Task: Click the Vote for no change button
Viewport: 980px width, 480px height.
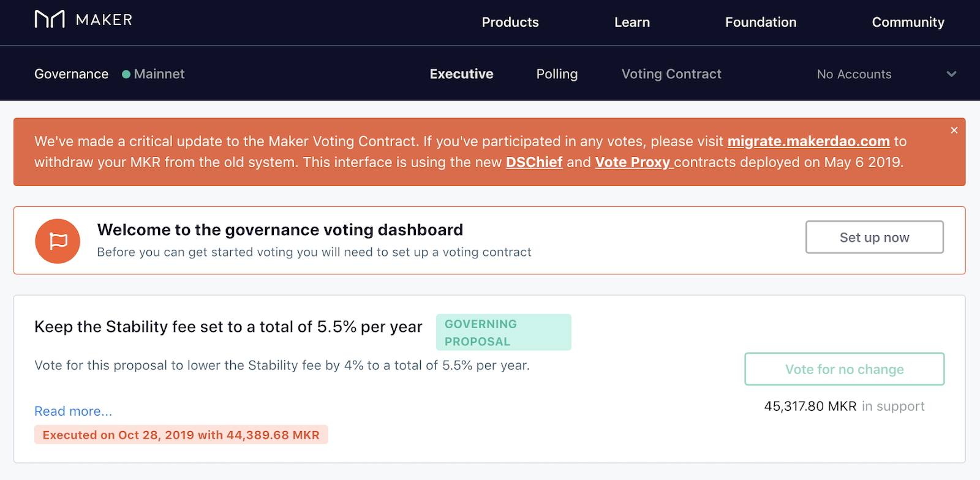Action: 844,369
